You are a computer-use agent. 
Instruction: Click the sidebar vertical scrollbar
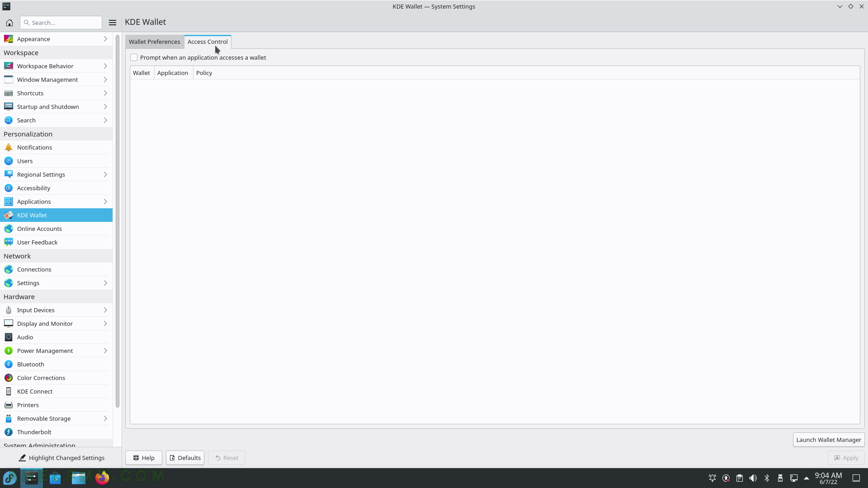(x=118, y=221)
